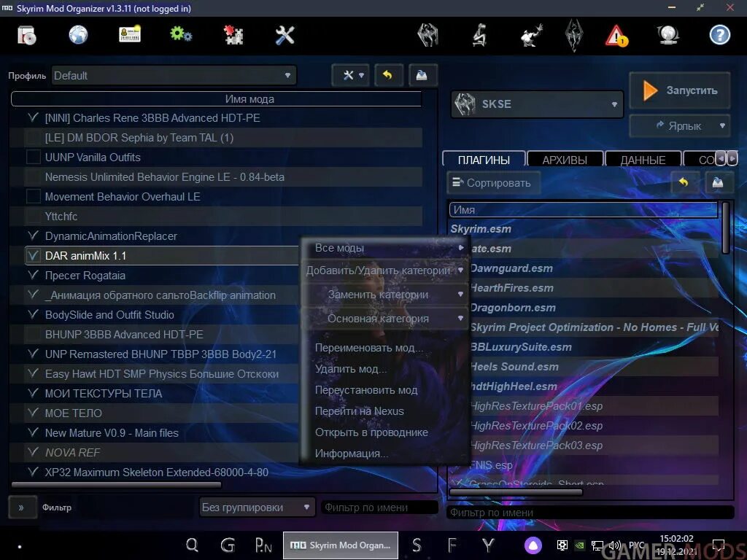The width and height of the screenshot is (747, 560).
Task: Click the plugin list horizontal scrollbar
Action: pyautogui.click(x=516, y=492)
